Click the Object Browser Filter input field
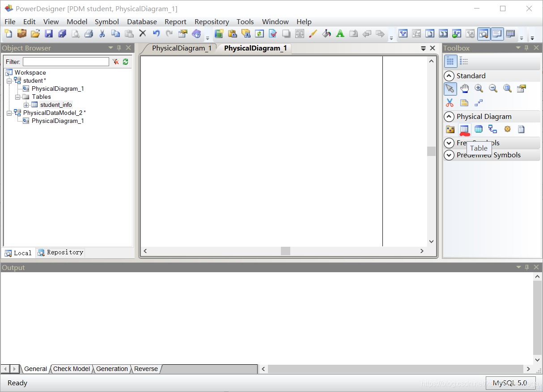The image size is (543, 392). [x=66, y=62]
